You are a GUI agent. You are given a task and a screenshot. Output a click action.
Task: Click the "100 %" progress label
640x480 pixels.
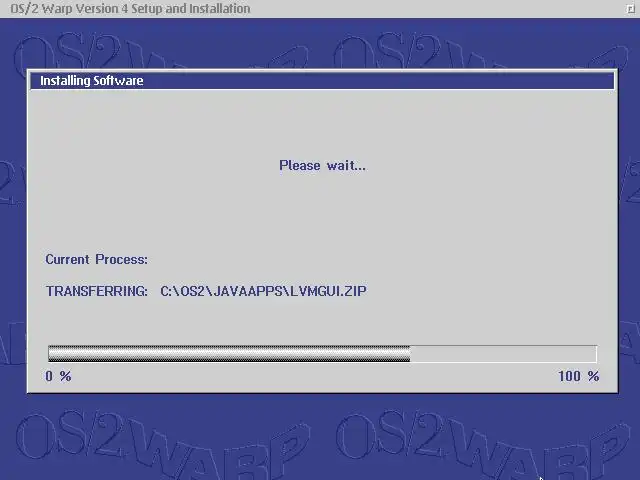[578, 376]
